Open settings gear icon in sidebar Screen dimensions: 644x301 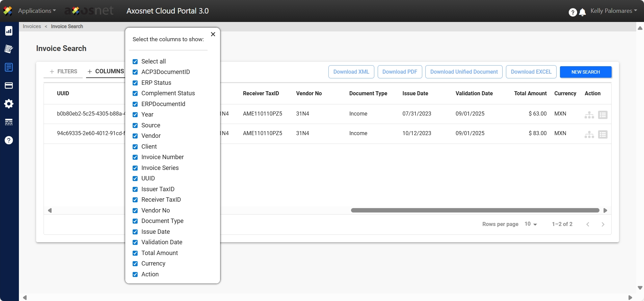(9, 104)
